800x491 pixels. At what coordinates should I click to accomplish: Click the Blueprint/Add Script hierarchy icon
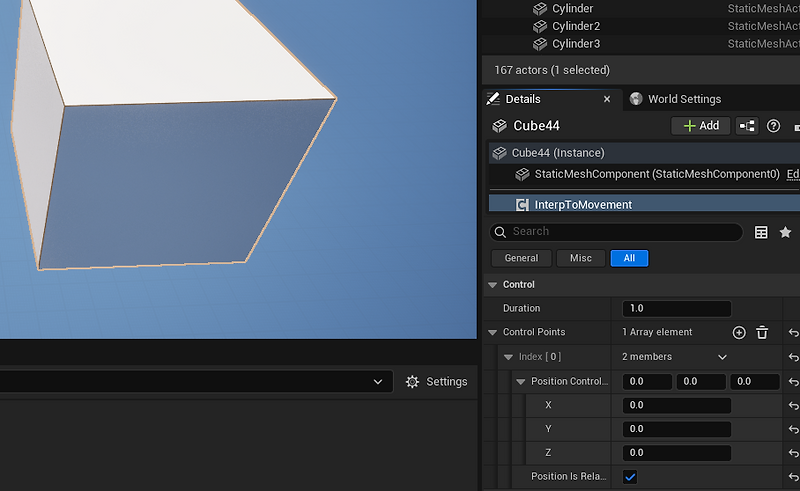(x=747, y=126)
